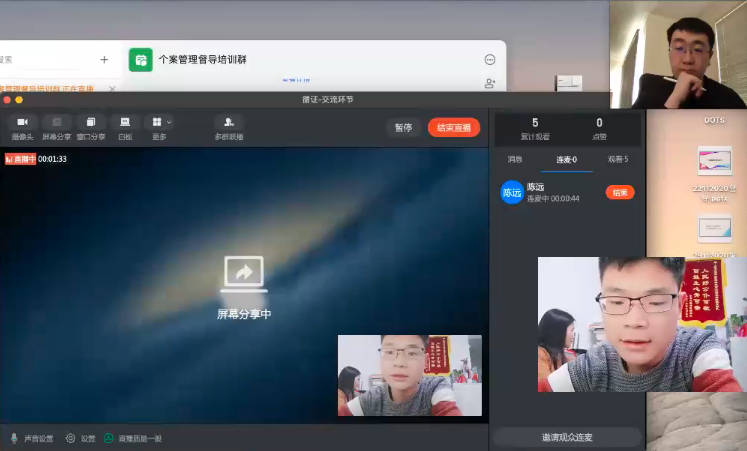Click the host webcam video at top right
The image size is (747, 451).
pyautogui.click(x=678, y=54)
